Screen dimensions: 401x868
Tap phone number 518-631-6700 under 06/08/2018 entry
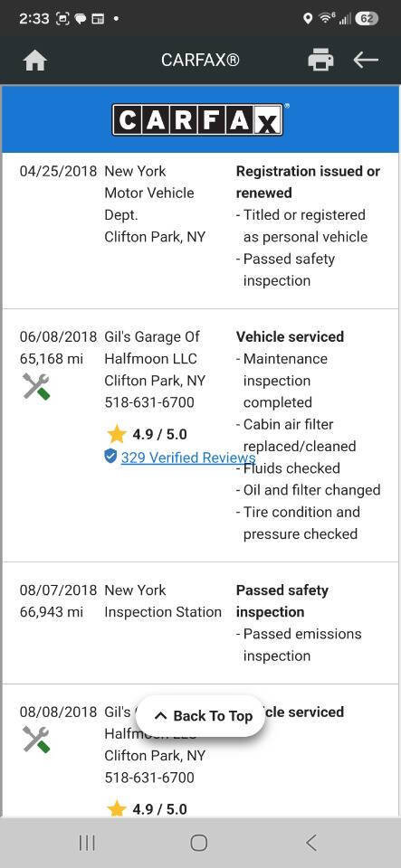[x=149, y=402]
